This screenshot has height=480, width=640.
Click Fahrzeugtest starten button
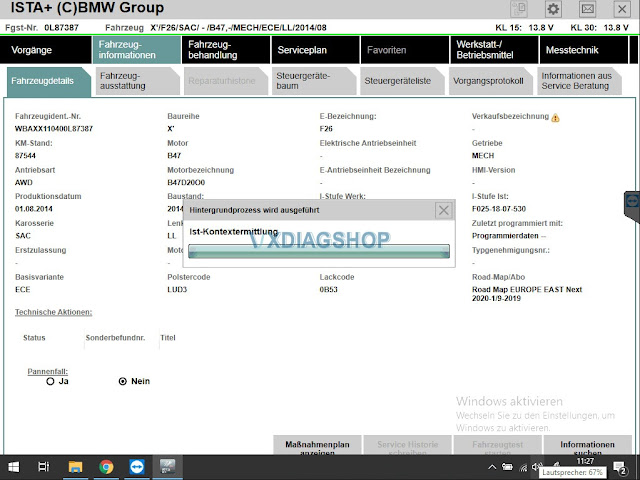[x=498, y=445]
